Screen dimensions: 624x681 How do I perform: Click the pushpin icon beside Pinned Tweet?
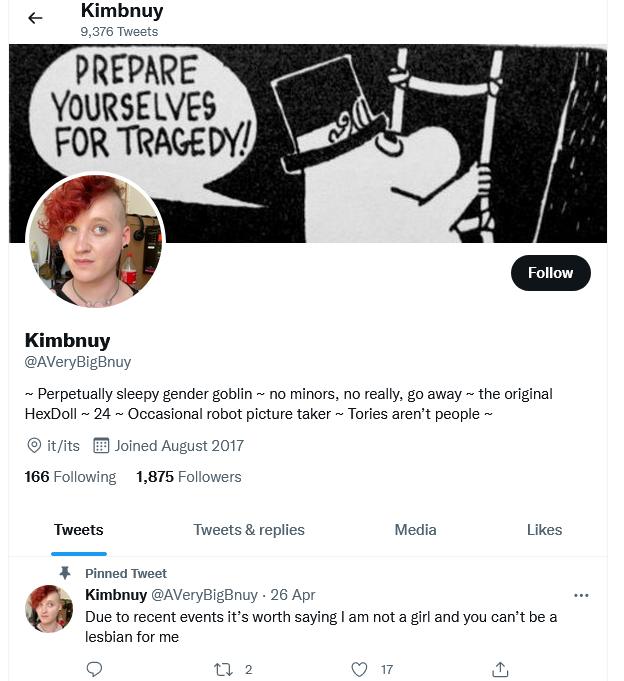(x=65, y=573)
